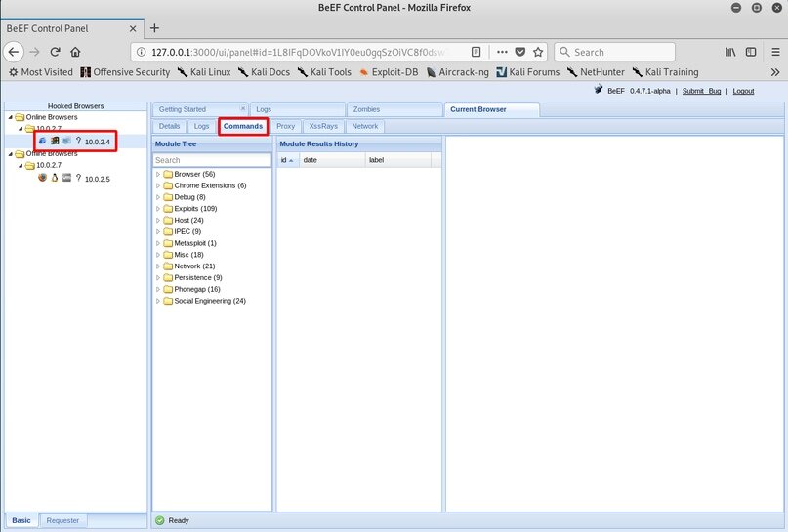Open Firefox library icon
Screen dimensions: 788x532
[x=730, y=52]
